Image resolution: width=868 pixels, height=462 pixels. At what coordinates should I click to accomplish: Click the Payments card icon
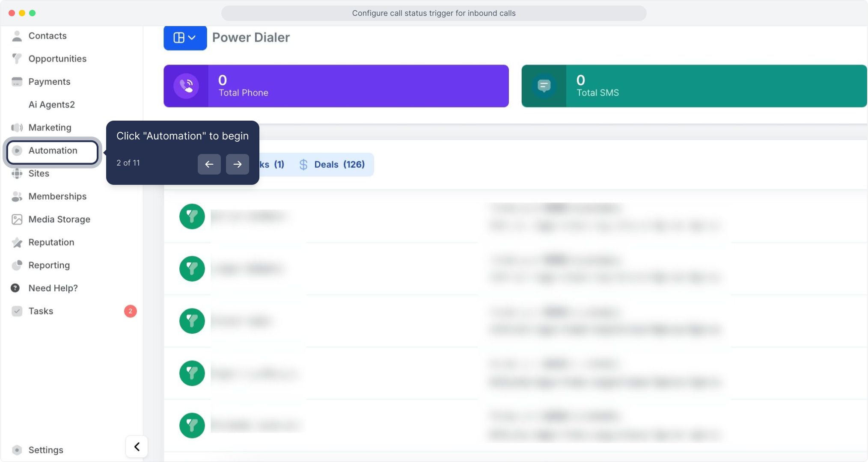point(17,82)
